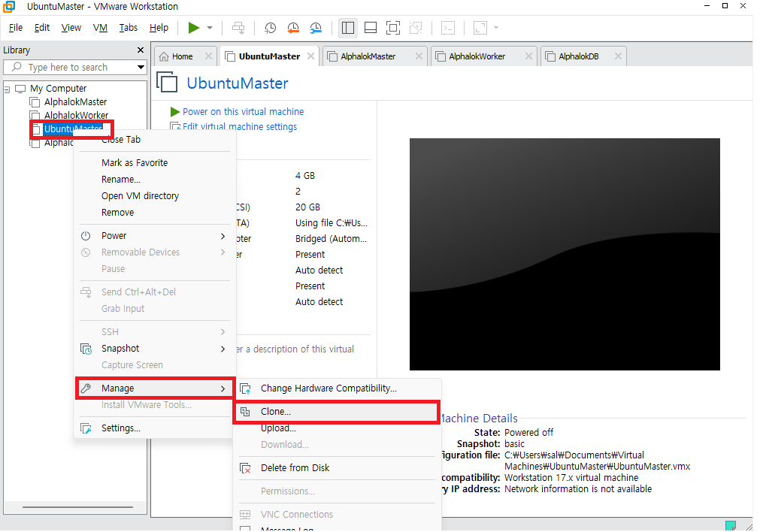Screen dimensions: 763x532
Task: Expand the Manage submenu
Action: click(155, 388)
